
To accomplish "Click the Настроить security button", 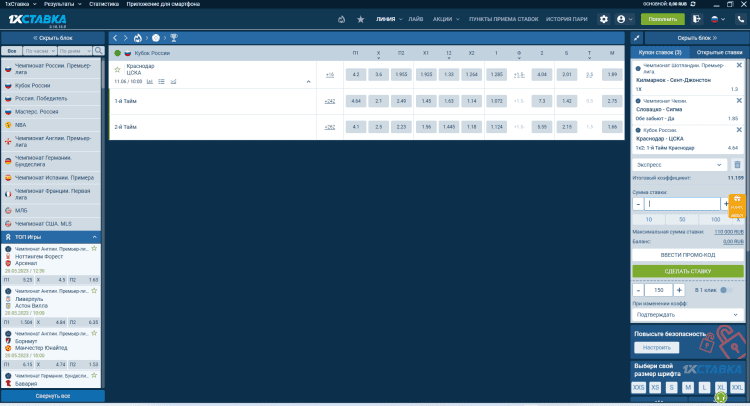I will 656,348.
